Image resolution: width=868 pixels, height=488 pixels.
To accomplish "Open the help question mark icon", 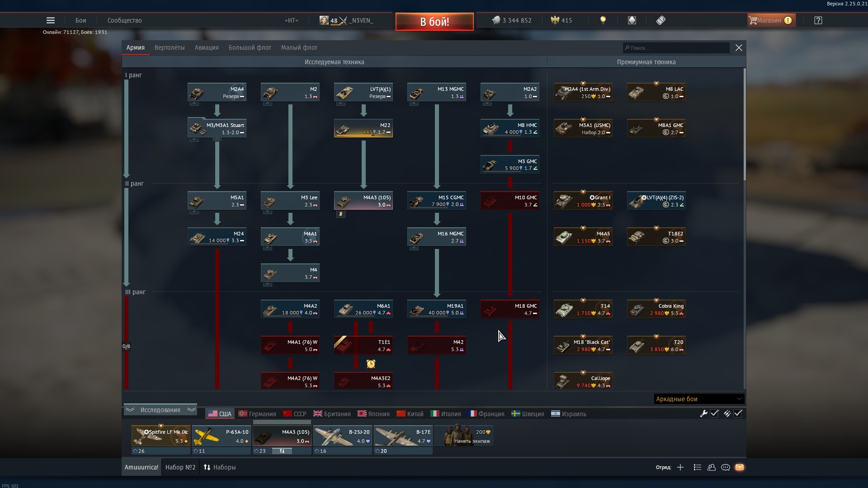I will coord(818,20).
